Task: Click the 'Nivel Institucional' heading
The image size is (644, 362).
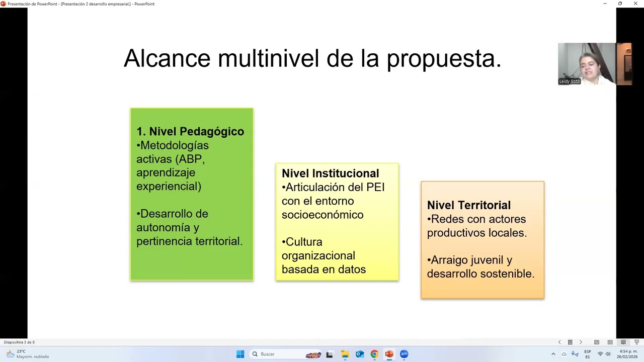Action: coord(330,173)
